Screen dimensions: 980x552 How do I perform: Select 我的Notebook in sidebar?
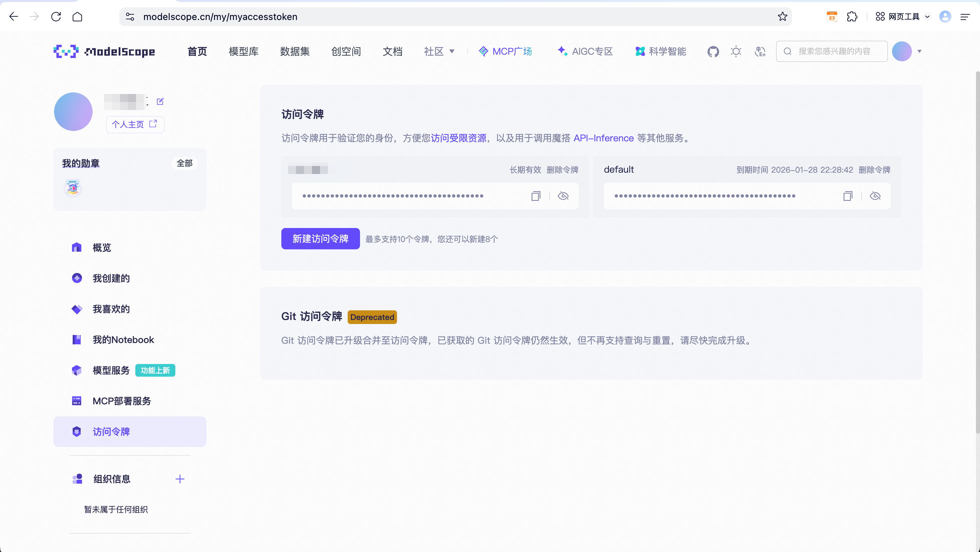point(123,340)
